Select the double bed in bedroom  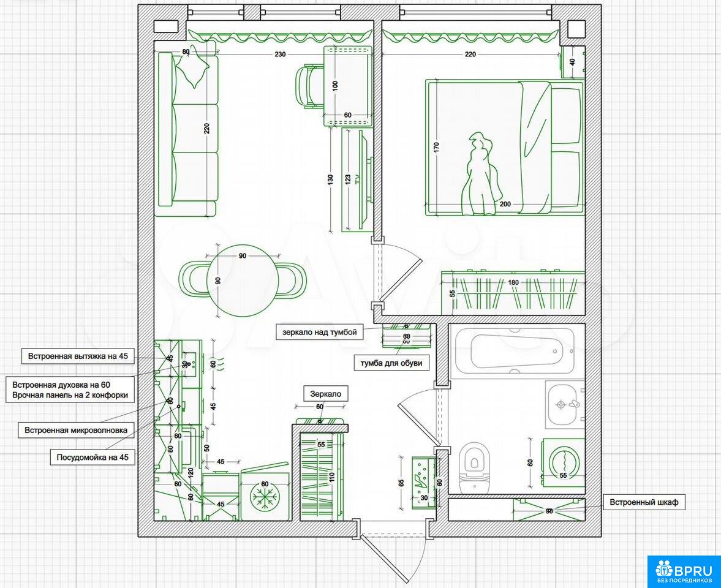[504, 147]
